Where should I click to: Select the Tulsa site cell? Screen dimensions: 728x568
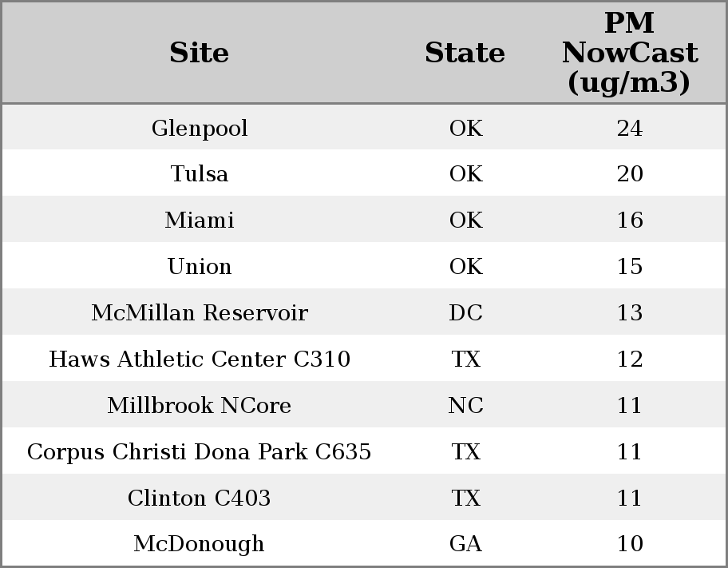200,174
